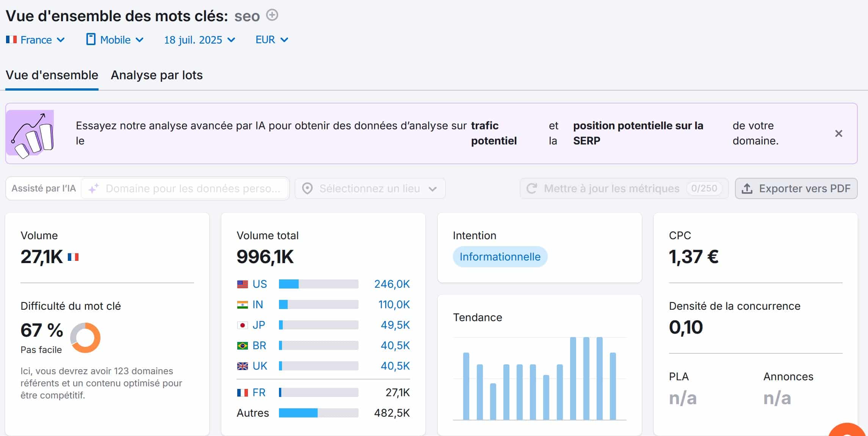Click the IN country link
Image resolution: width=868 pixels, height=436 pixels.
point(258,304)
